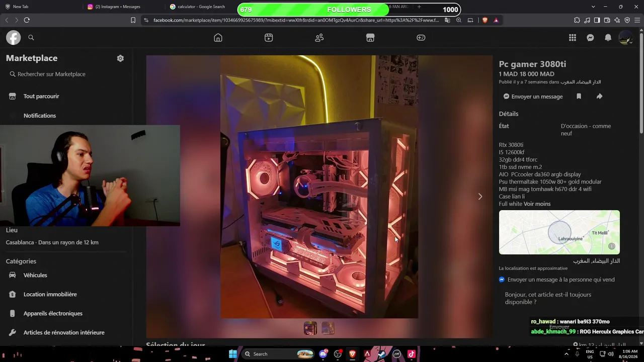Viewport: 644px width, 362px height.
Task: Change location Casablanca radius link
Action: (x=52, y=242)
